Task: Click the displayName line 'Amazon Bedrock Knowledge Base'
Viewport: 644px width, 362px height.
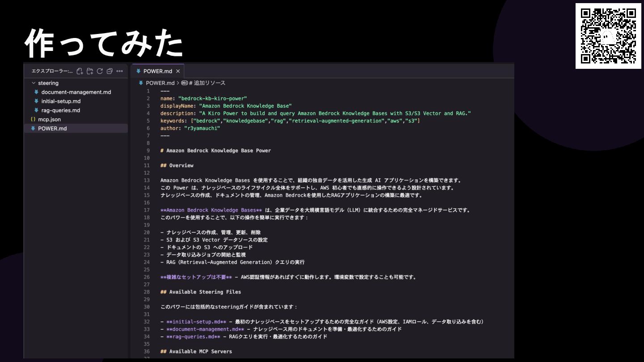Action: 226,106
